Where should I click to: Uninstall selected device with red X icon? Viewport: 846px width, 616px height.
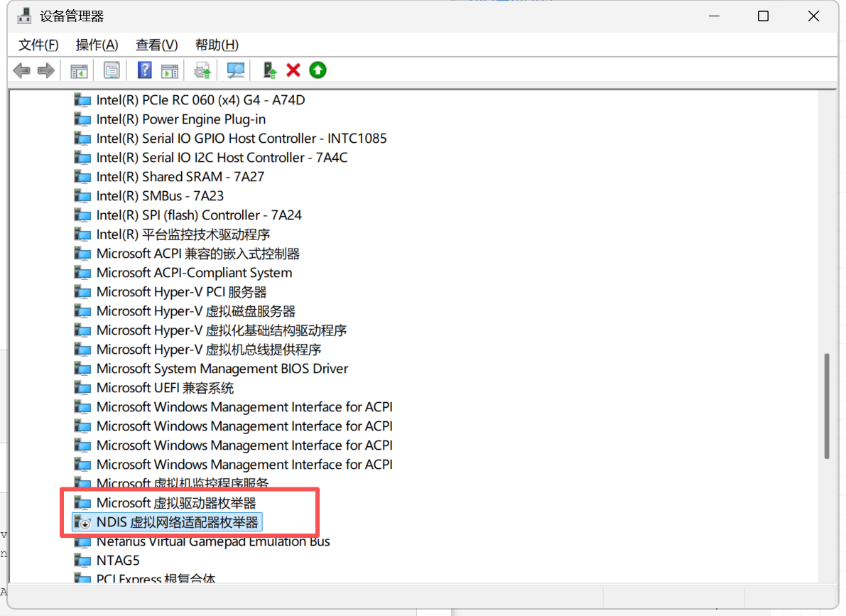click(x=293, y=70)
